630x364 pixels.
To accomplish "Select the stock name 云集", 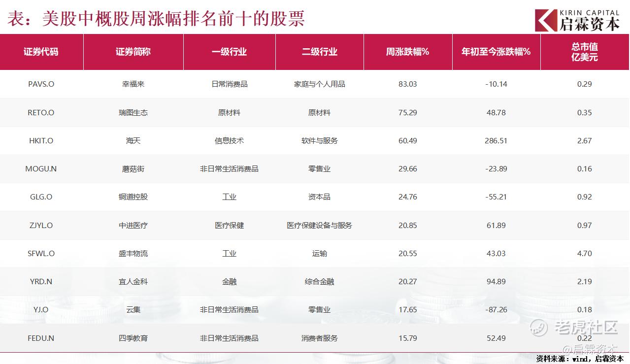I will (133, 310).
